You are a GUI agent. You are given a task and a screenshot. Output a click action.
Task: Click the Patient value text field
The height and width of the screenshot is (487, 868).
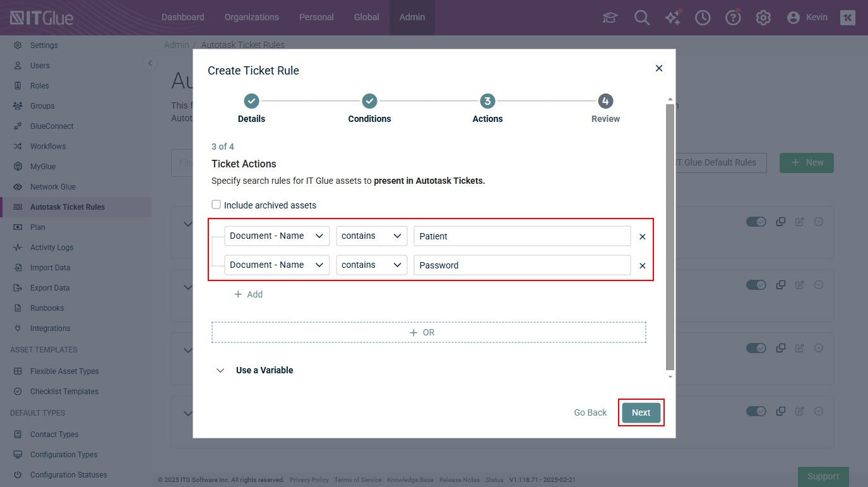click(522, 236)
